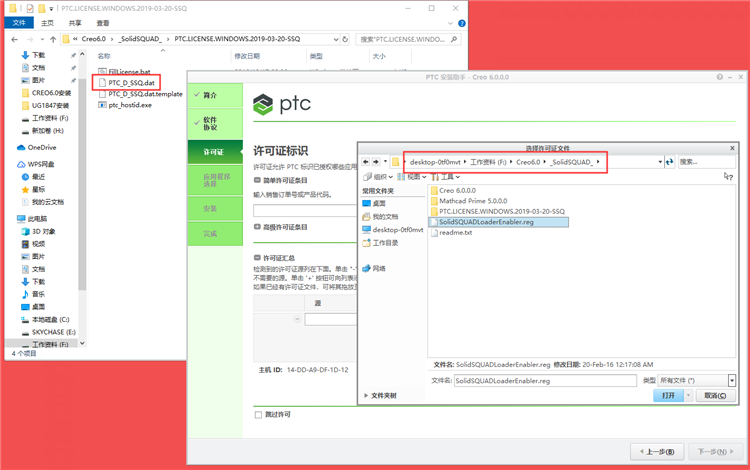Image resolution: width=750 pixels, height=470 pixels.
Task: Open the 共享 ribbon tab
Action: tap(75, 23)
